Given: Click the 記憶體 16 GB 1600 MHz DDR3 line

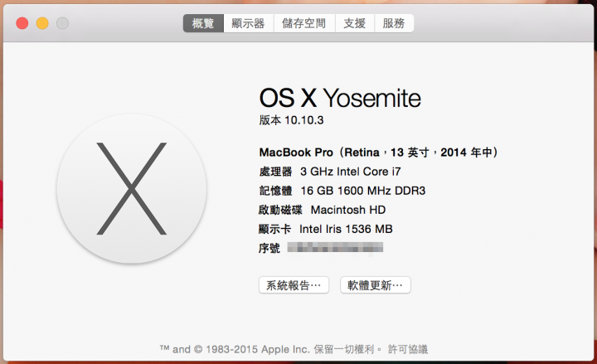Looking at the screenshot, I should click(x=342, y=191).
